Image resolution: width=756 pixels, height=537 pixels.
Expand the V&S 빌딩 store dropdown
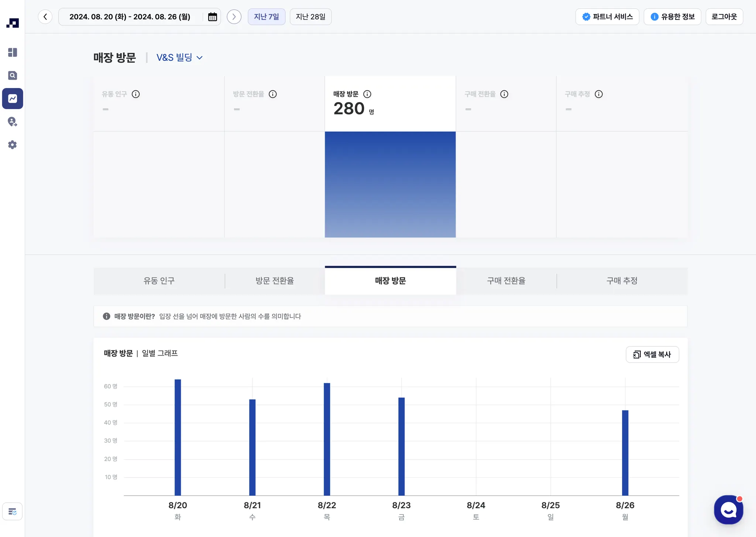180,58
